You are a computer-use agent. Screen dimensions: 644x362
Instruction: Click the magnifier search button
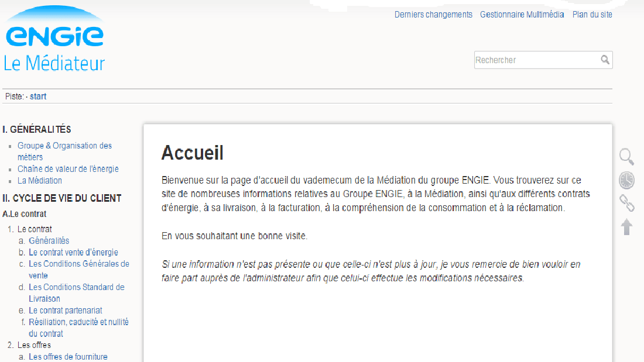coord(605,60)
